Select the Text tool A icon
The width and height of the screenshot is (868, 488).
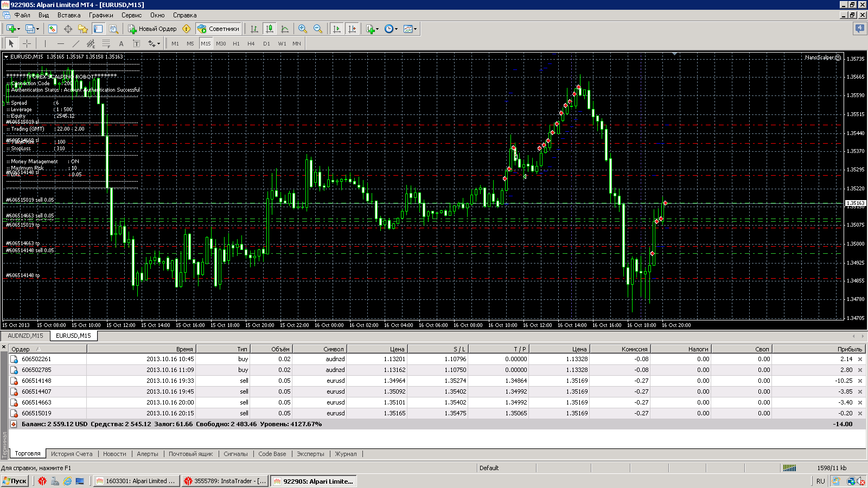tap(121, 43)
